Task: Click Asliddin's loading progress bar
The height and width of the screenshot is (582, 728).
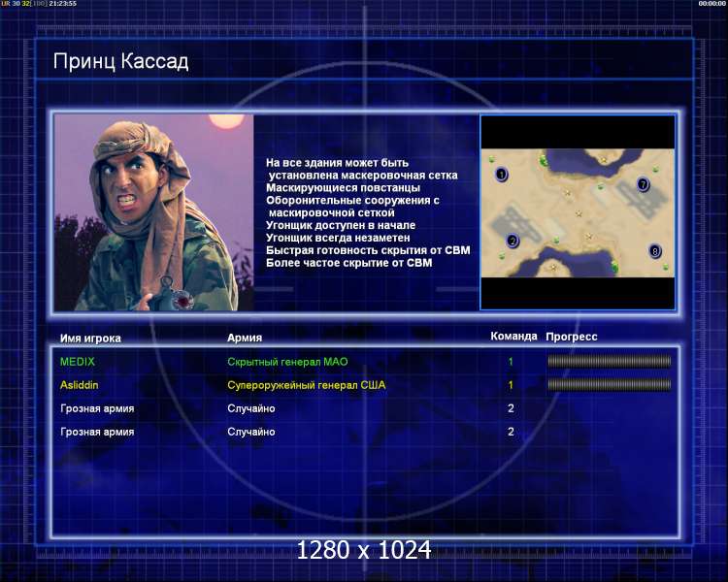Action: coord(609,385)
